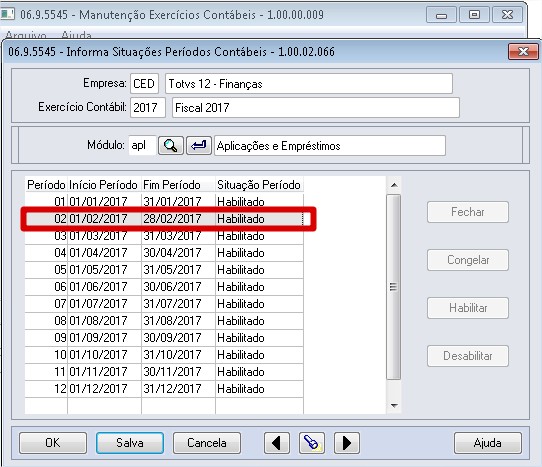Click the Totvs 12 - Finanças field
This screenshot has width=542, height=467.
309,84
